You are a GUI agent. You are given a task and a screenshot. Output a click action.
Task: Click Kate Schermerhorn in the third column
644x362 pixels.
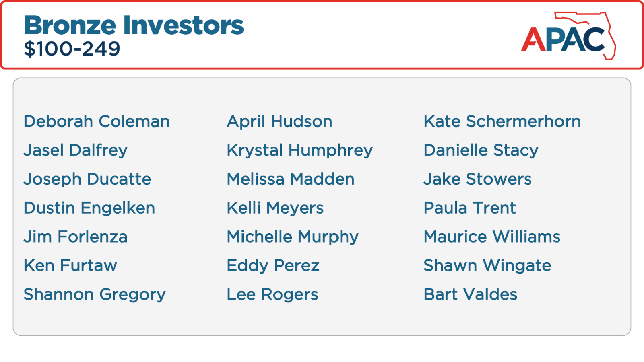tap(502, 121)
